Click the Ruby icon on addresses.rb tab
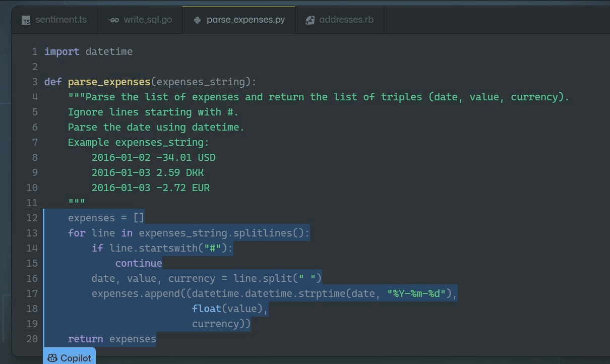 [310, 20]
